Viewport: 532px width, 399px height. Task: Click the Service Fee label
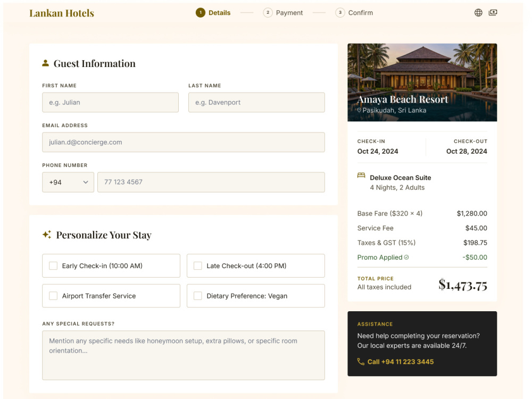pos(375,228)
